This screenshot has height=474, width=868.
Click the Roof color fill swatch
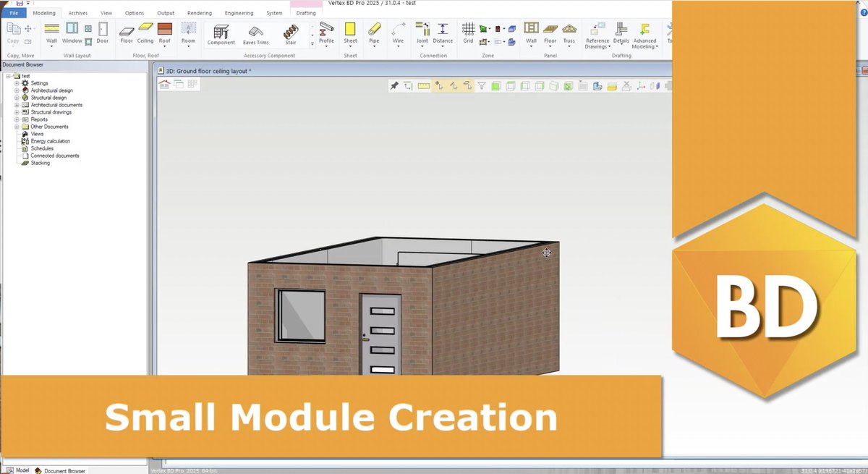[x=164, y=30]
